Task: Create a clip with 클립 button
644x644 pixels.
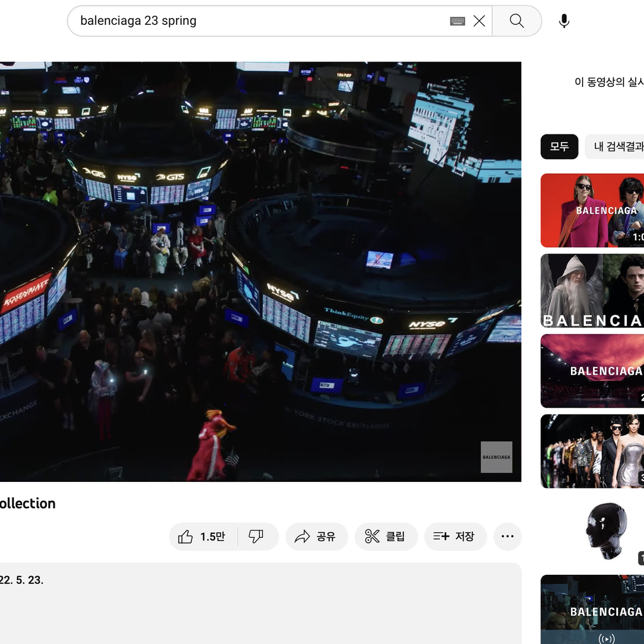Action: coord(386,537)
